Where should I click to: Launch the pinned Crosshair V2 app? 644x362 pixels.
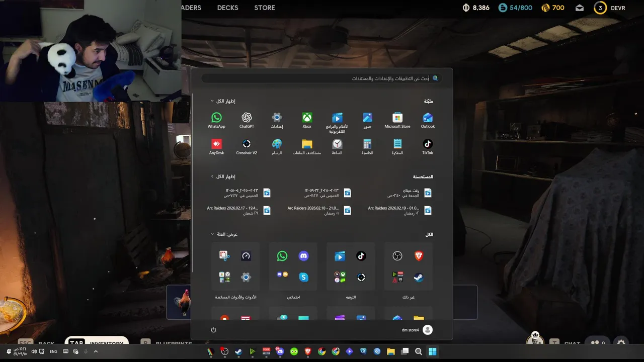pos(247,146)
